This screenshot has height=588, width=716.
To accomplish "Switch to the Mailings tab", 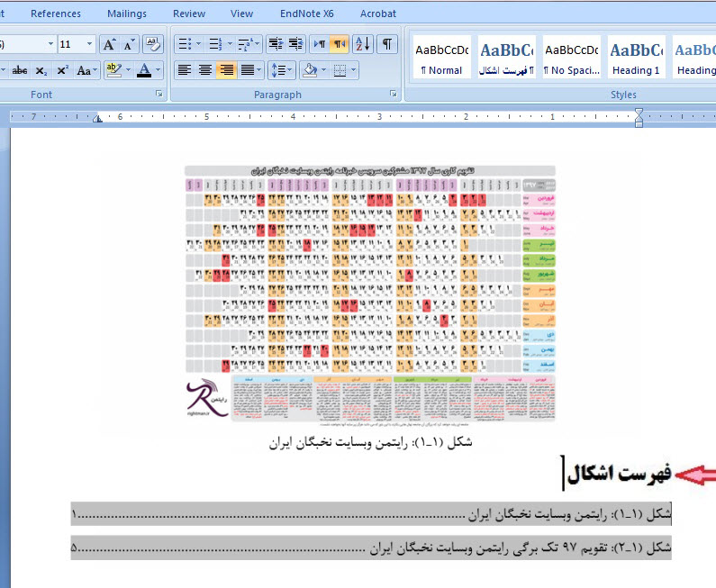I will point(126,14).
